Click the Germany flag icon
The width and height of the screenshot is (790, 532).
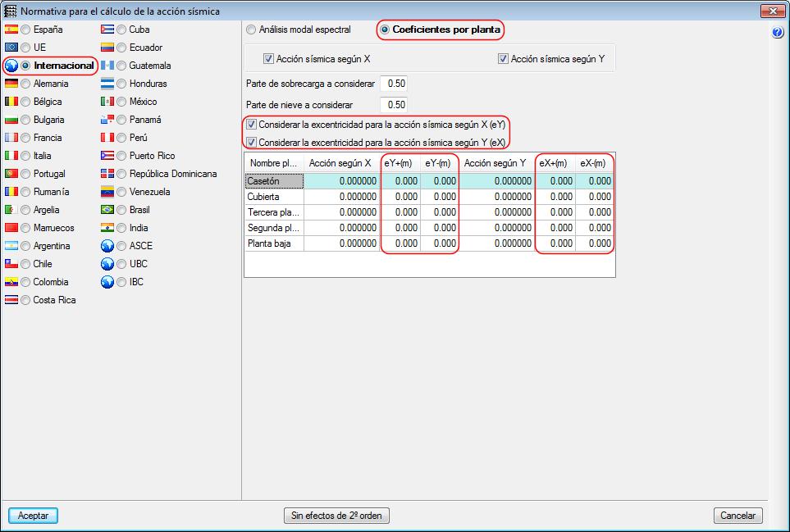point(11,84)
